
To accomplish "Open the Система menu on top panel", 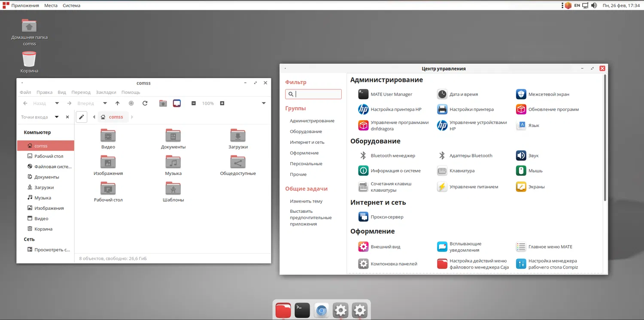I will pyautogui.click(x=71, y=6).
